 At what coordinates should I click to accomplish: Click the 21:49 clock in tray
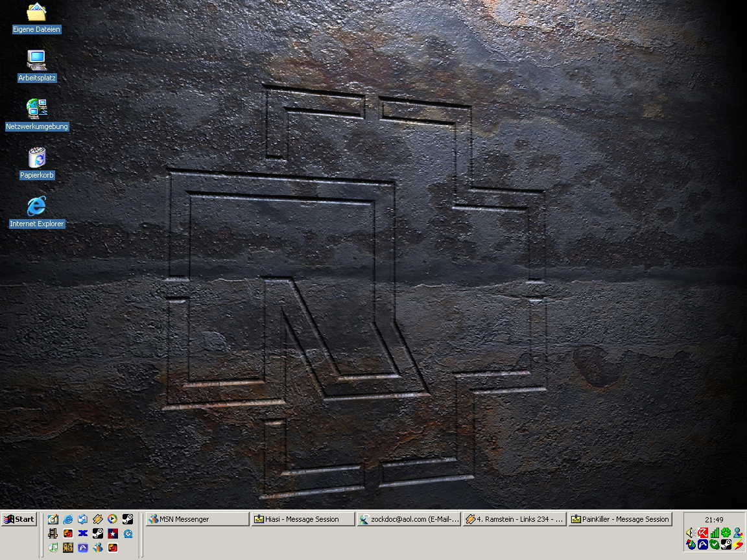[x=714, y=520]
